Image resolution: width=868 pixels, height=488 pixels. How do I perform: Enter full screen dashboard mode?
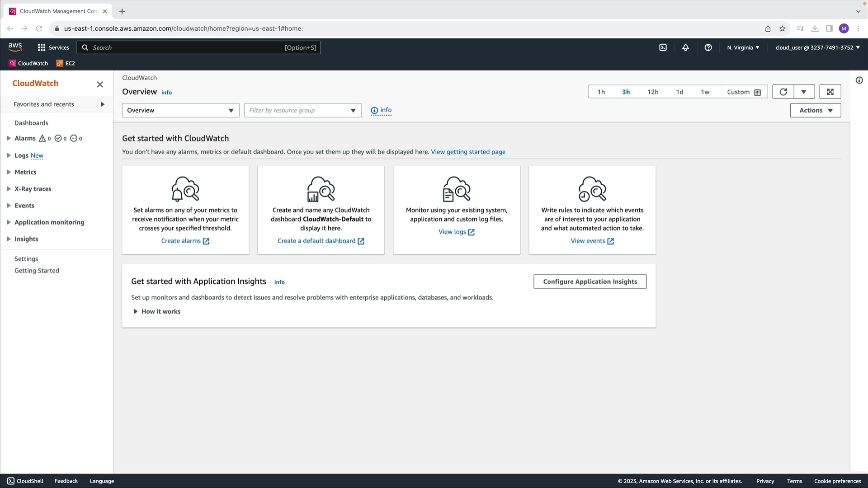(x=830, y=92)
